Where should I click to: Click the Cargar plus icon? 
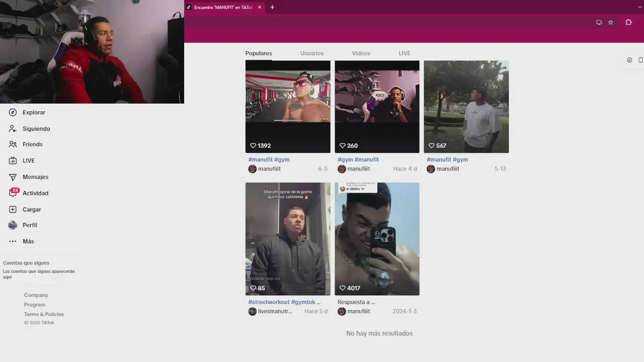(13, 209)
